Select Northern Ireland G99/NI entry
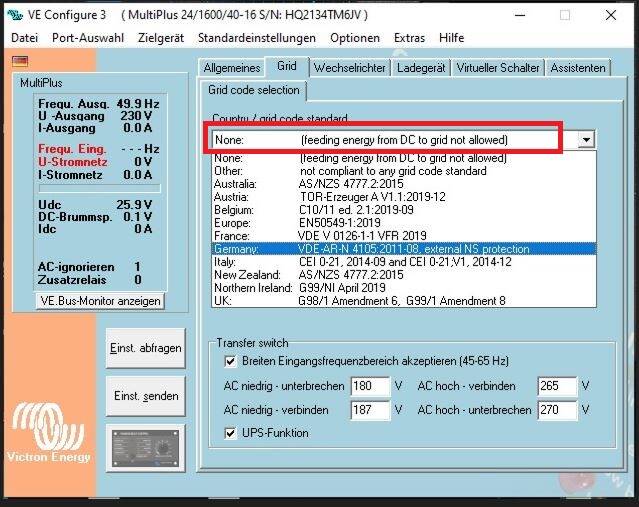639x507 pixels. (404, 288)
